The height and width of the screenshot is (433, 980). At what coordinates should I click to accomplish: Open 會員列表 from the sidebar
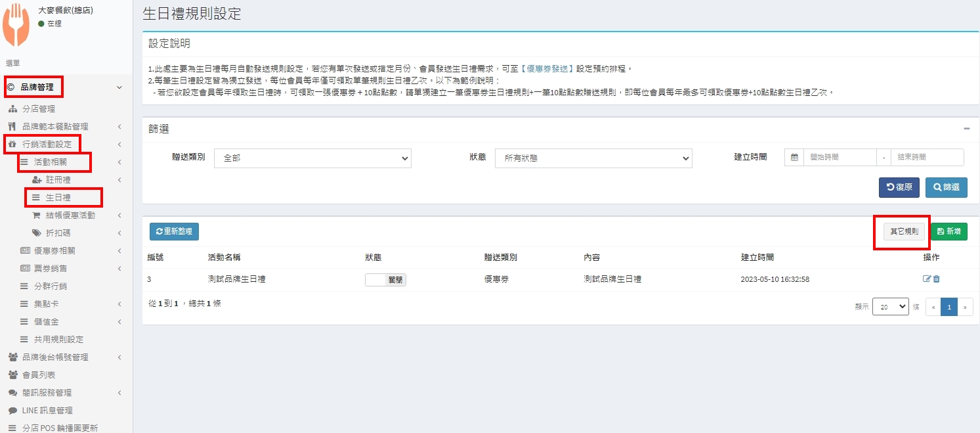pos(39,375)
